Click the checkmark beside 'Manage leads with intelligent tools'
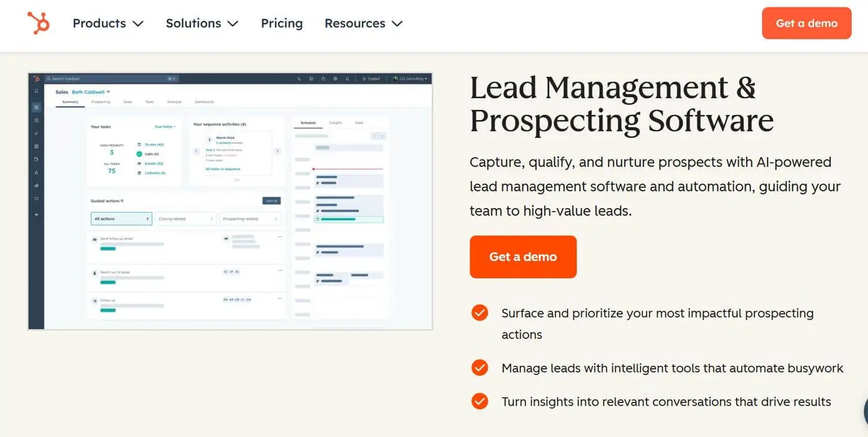This screenshot has height=437, width=868. click(x=479, y=368)
